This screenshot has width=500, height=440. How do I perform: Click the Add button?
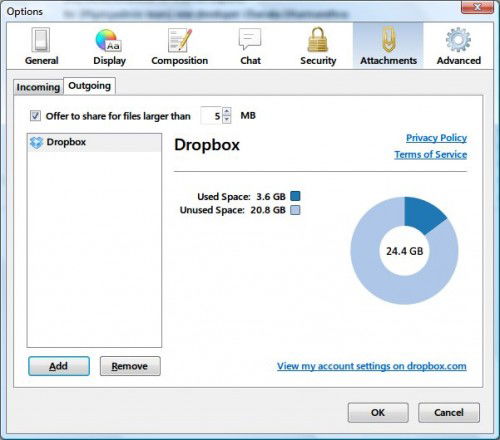tap(59, 366)
